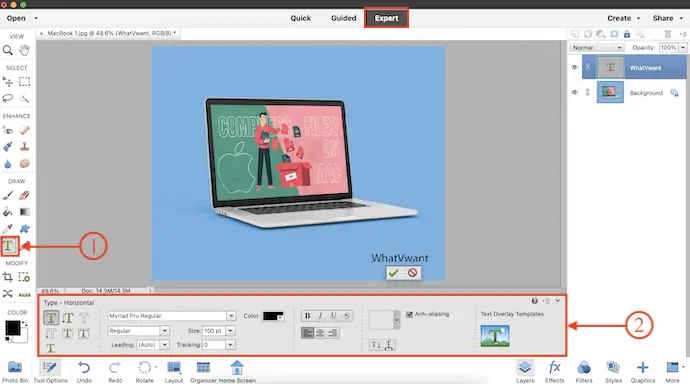
Task: Select the Recompose tool
Action: tap(24, 277)
